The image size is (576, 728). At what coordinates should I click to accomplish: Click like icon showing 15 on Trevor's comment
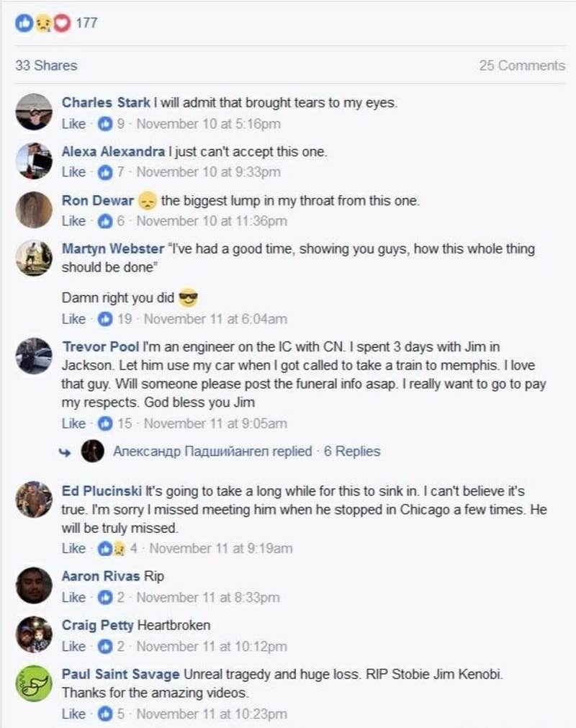pos(105,423)
